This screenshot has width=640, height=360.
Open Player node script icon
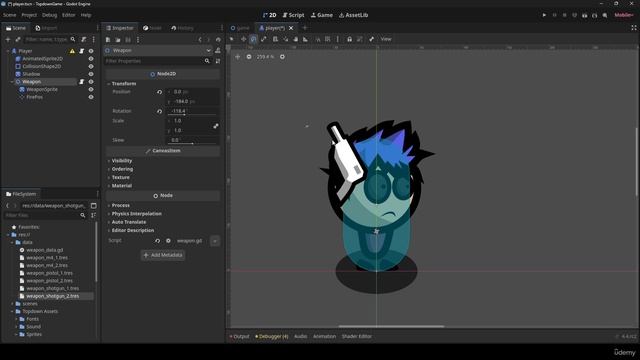pos(82,51)
